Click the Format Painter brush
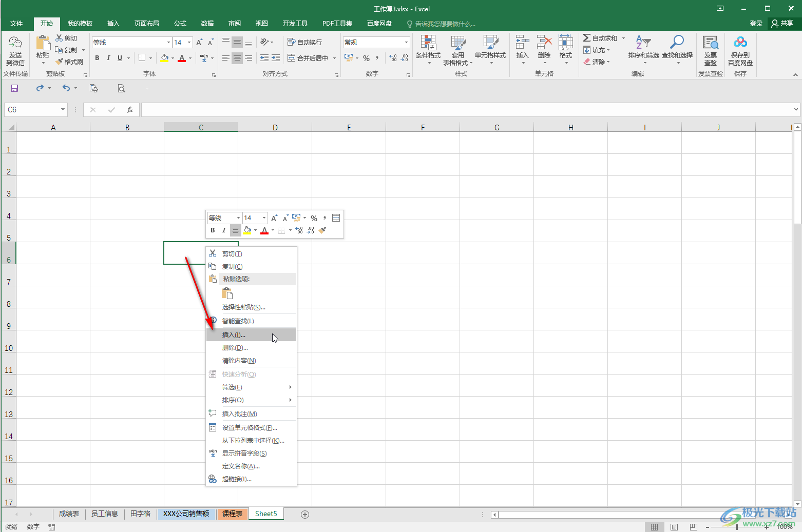Viewport: 802px width, 532px height. [x=59, y=62]
